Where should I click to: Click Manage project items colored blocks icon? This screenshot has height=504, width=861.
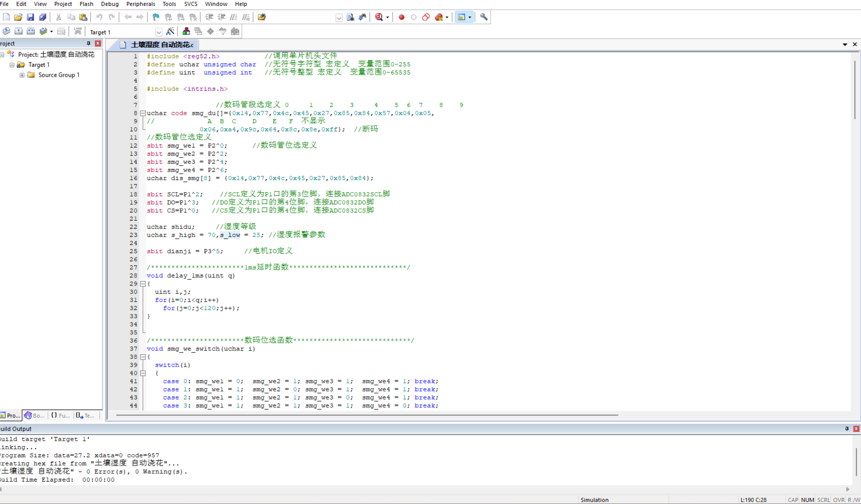pos(186,31)
